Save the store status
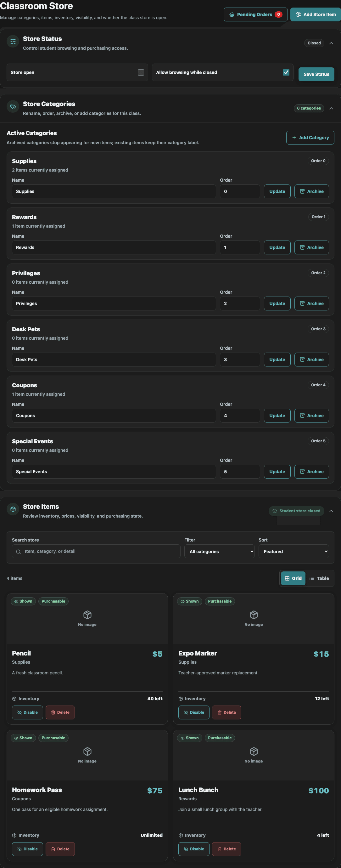 [316, 74]
